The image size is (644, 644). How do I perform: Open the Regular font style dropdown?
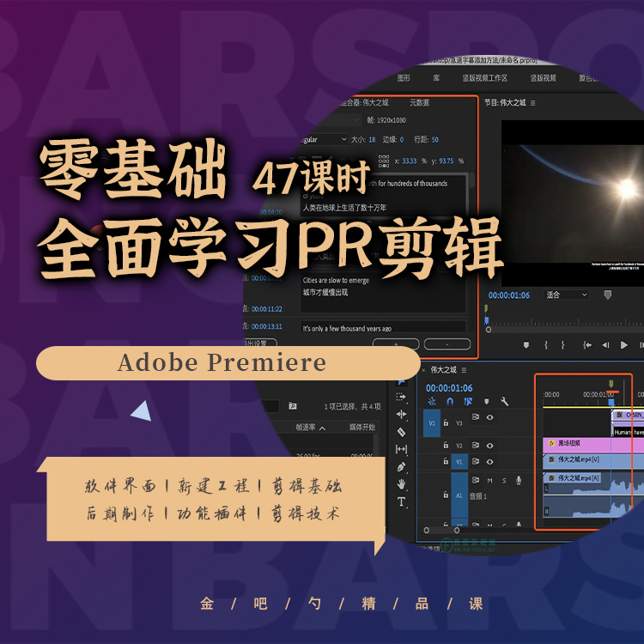pyautogui.click(x=325, y=140)
